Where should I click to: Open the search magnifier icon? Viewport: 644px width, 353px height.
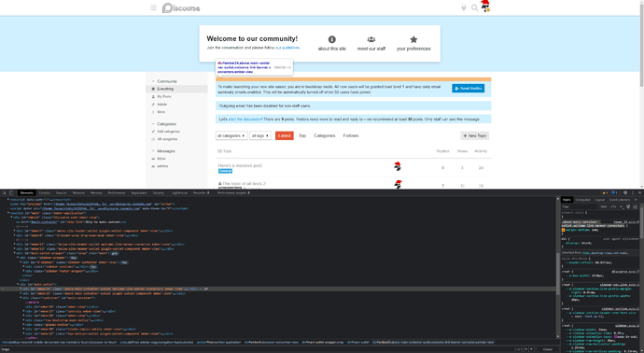pyautogui.click(x=474, y=7)
